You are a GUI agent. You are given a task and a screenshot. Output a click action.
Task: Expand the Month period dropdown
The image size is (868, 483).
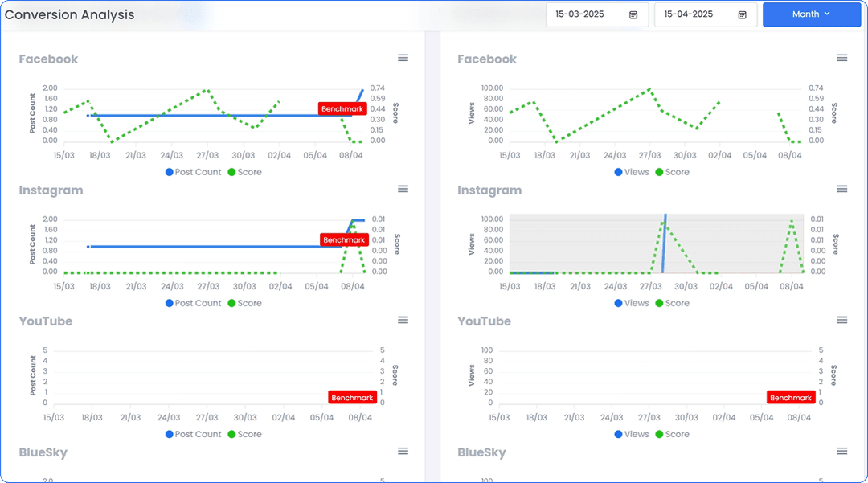click(x=811, y=14)
